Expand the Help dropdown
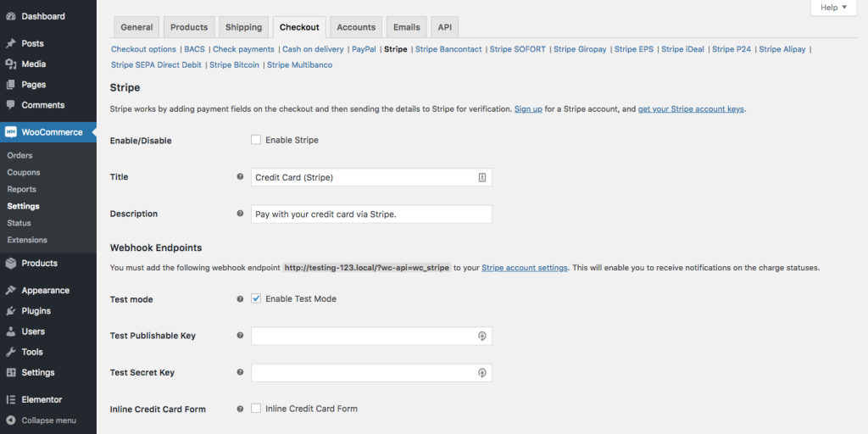Viewport: 868px width, 434px height. pyautogui.click(x=834, y=8)
